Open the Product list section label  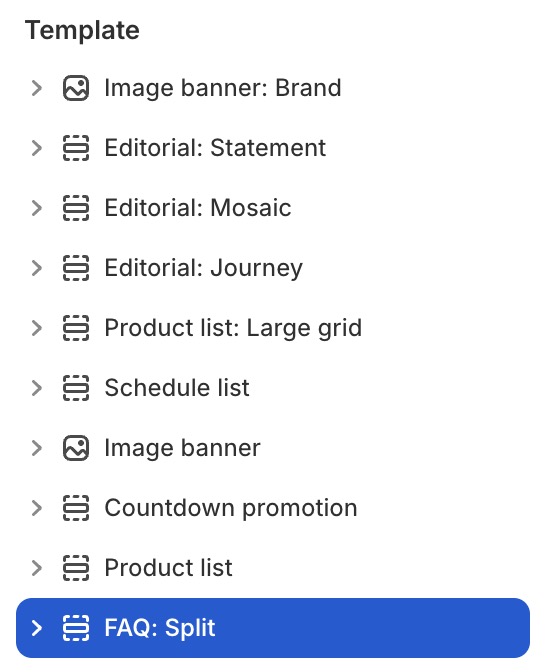click(x=168, y=568)
